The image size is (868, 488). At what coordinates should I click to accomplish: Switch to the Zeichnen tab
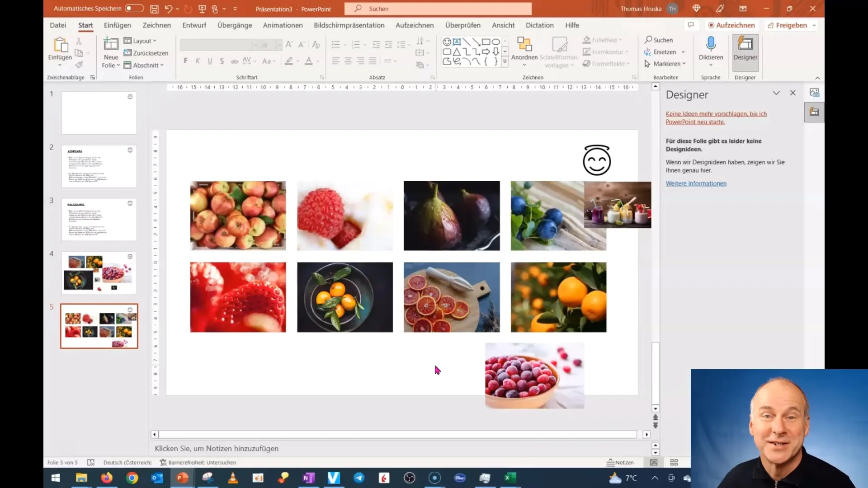click(x=157, y=25)
